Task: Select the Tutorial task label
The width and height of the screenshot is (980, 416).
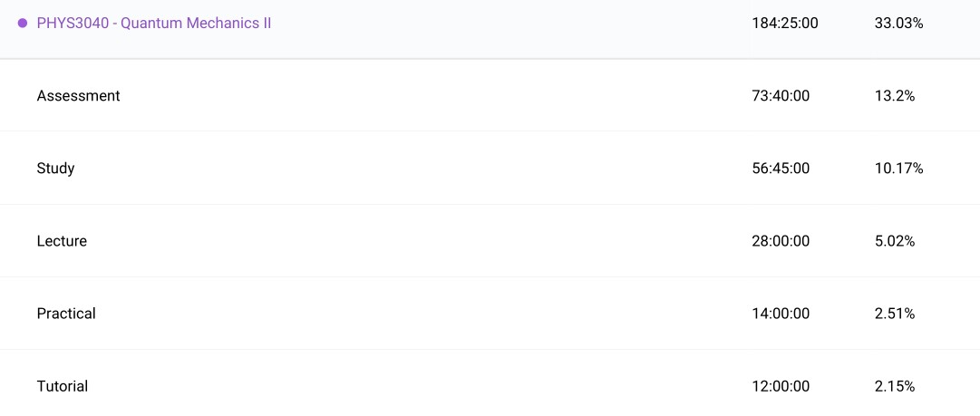Action: (x=63, y=386)
